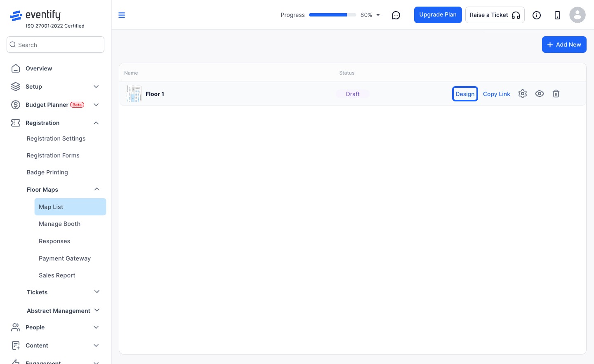Image resolution: width=594 pixels, height=364 pixels.
Task: Open Sales Report page
Action: coord(57,275)
